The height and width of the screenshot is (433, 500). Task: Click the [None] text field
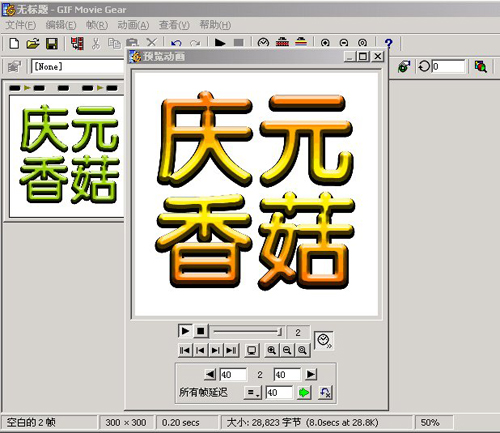pyautogui.click(x=78, y=66)
